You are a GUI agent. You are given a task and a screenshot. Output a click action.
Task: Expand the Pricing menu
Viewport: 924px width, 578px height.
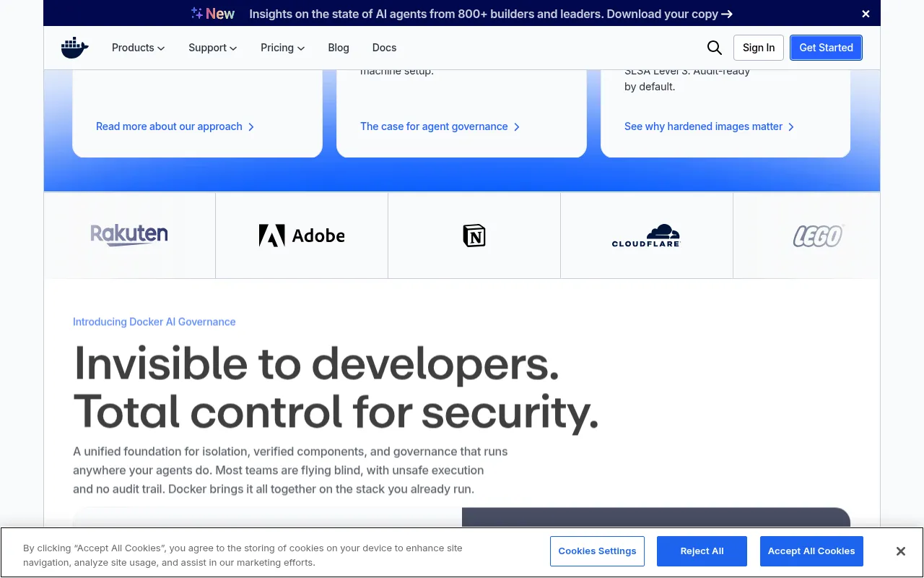tap(282, 48)
